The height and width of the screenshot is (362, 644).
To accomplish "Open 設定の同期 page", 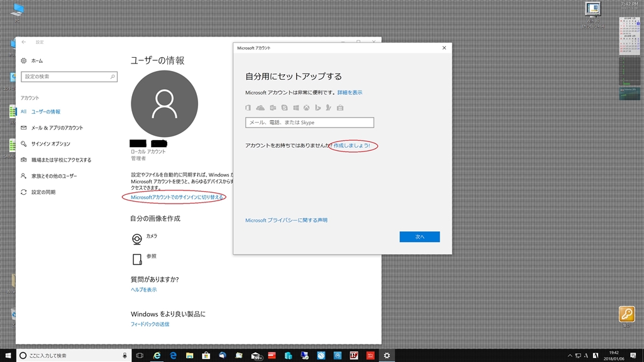I will click(43, 192).
